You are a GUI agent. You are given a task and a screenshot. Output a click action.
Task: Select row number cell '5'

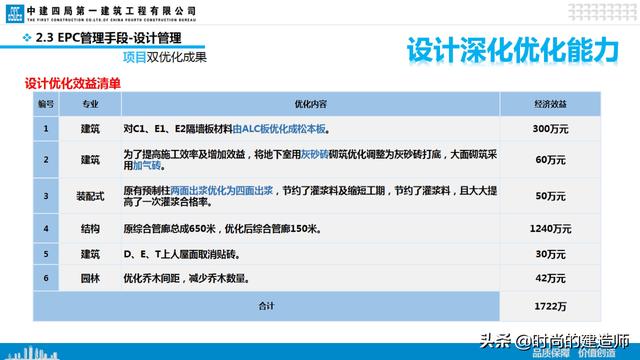click(46, 254)
